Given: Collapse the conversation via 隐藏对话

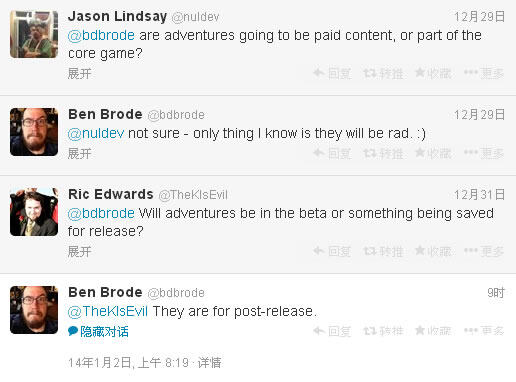Looking at the screenshot, I should pos(98,331).
